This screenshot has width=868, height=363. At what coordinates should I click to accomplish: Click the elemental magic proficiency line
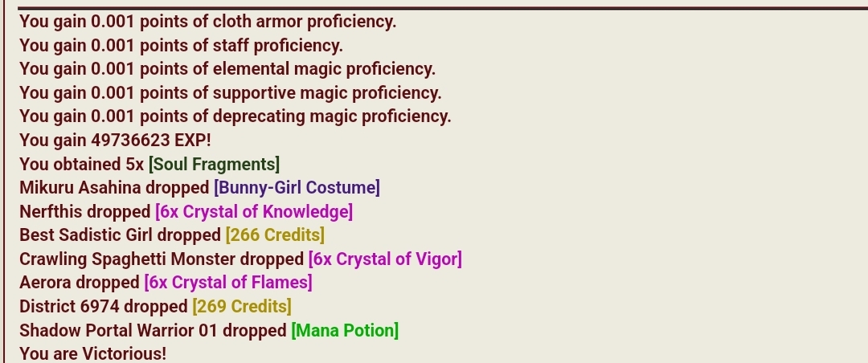pos(227,69)
